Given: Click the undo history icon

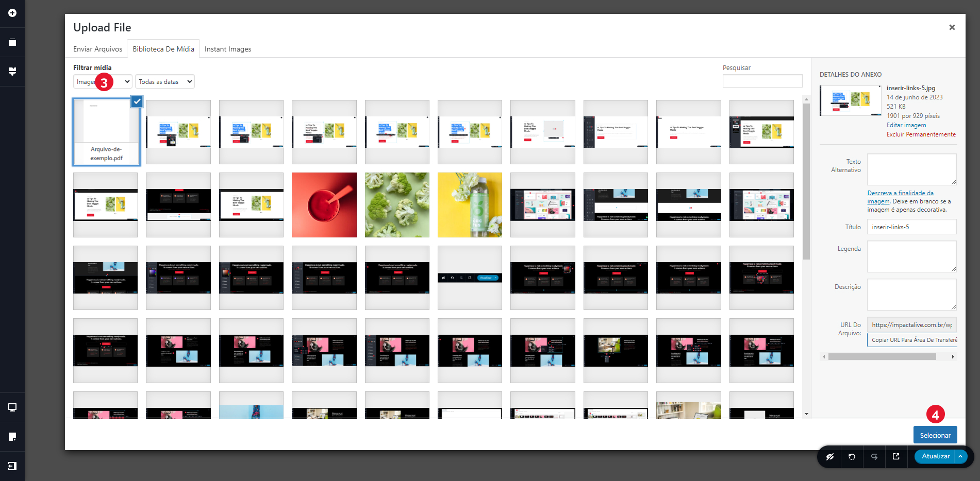Looking at the screenshot, I should click(x=852, y=457).
